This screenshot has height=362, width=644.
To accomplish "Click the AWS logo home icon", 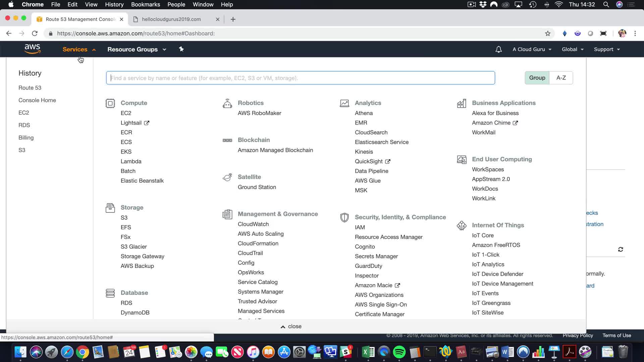I will click(x=33, y=49).
